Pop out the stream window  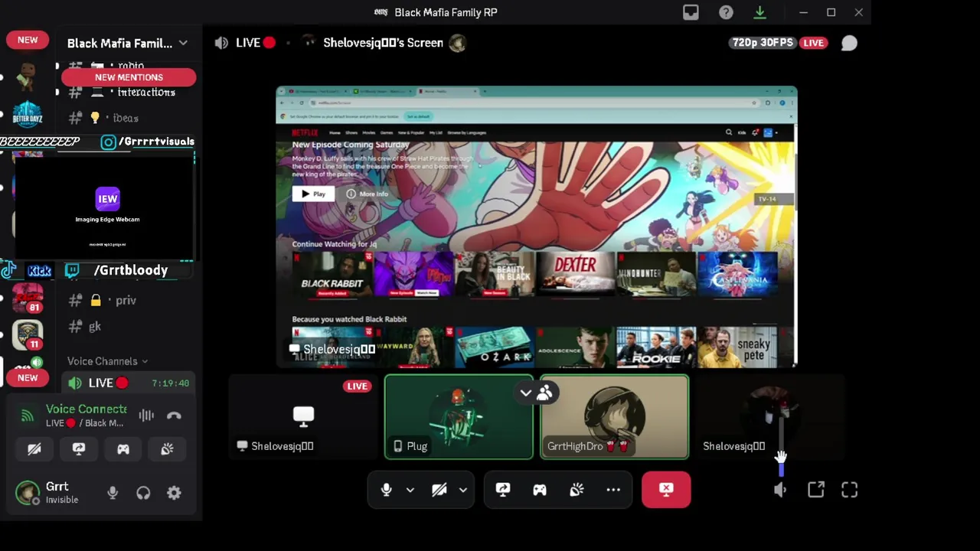[816, 490]
